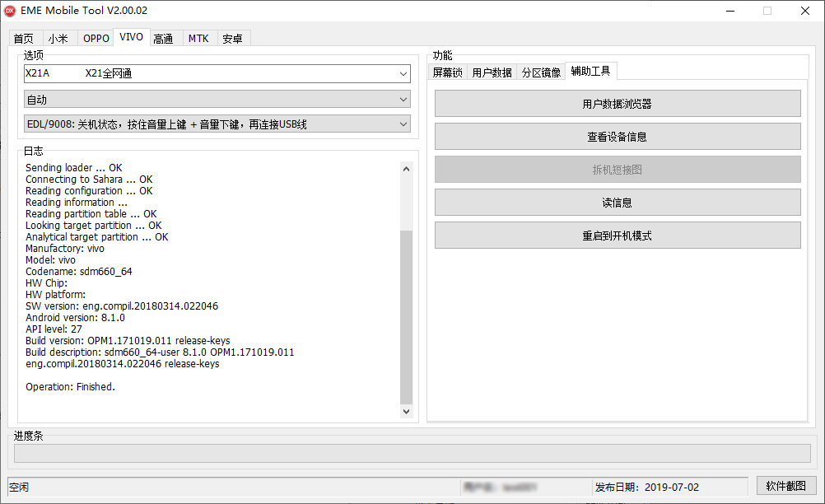Click the 用户数据浏览器 button

(617, 104)
